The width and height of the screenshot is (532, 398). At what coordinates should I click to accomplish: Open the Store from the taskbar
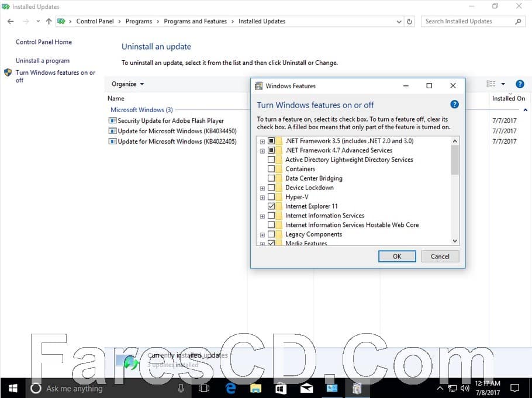pyautogui.click(x=281, y=388)
